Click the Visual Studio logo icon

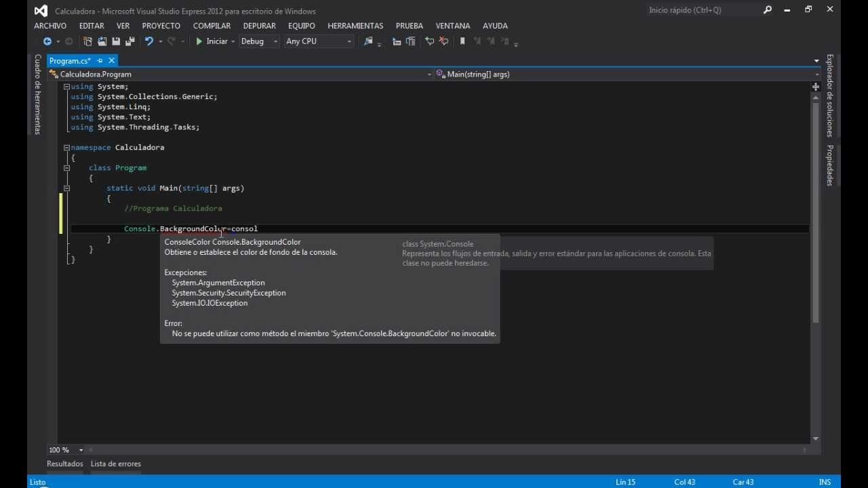coord(41,11)
